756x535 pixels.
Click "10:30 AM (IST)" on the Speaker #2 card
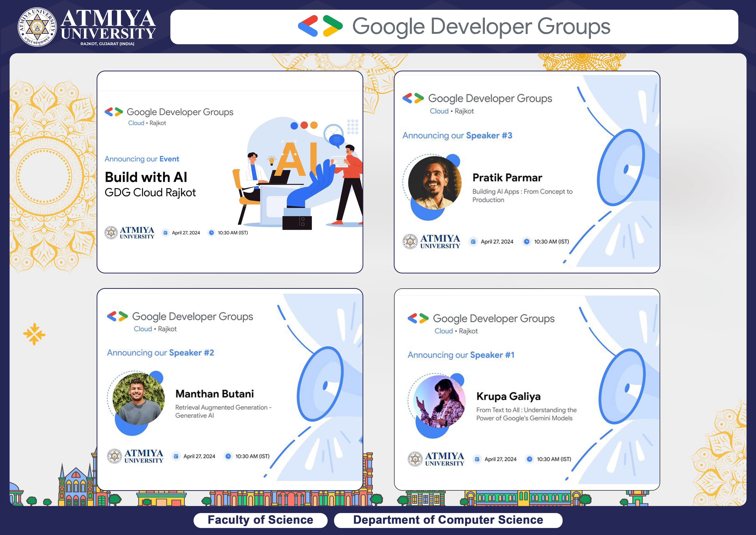tap(253, 457)
